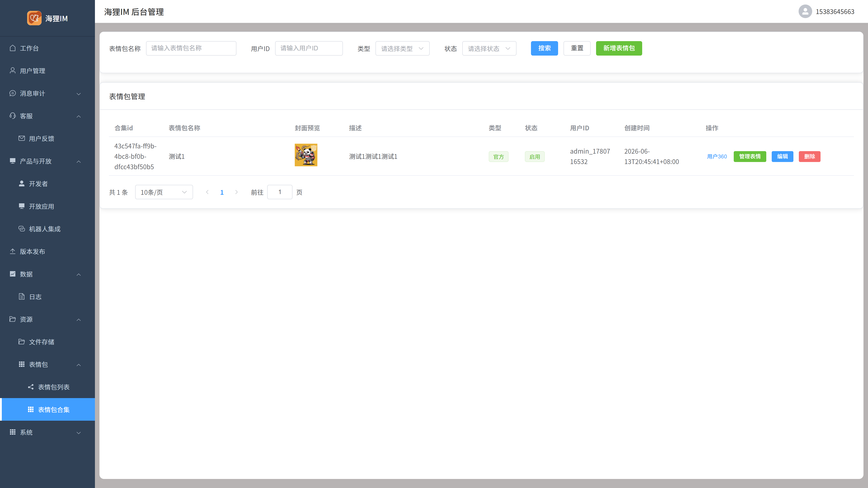The width and height of the screenshot is (868, 488).
Task: Click 管理表情 for 测试1
Action: (x=749, y=156)
